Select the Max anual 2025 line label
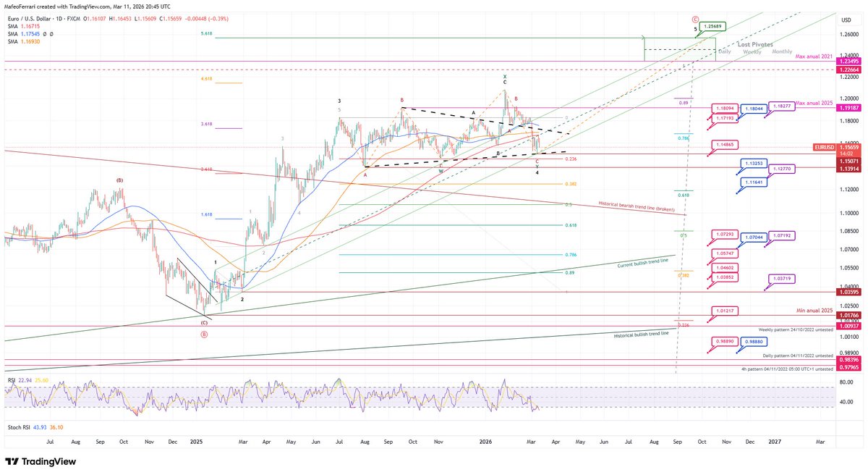 coord(814,105)
